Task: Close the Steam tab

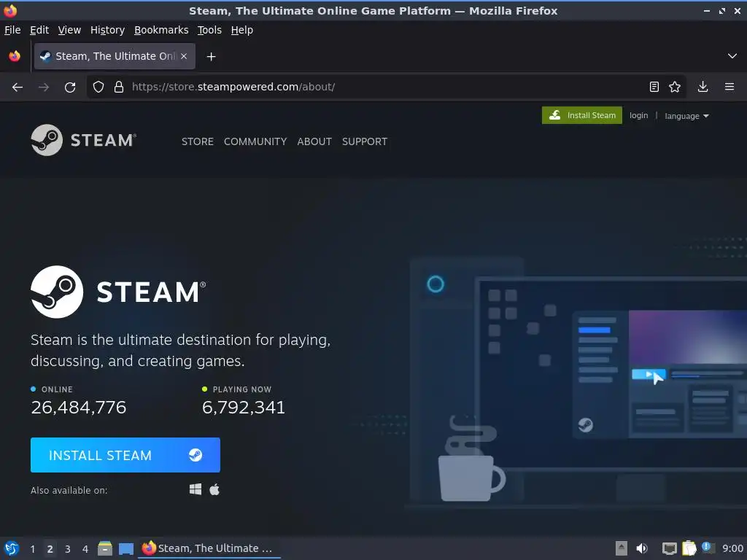Action: [184, 56]
